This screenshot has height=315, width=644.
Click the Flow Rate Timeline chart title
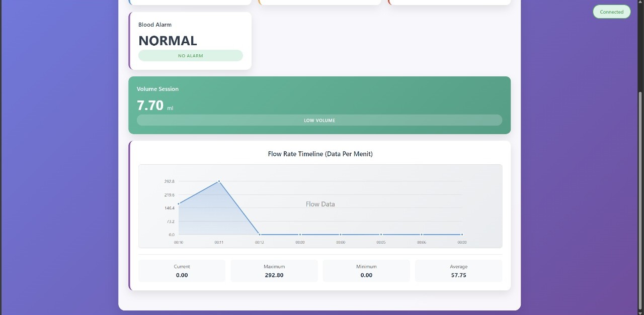(x=320, y=154)
